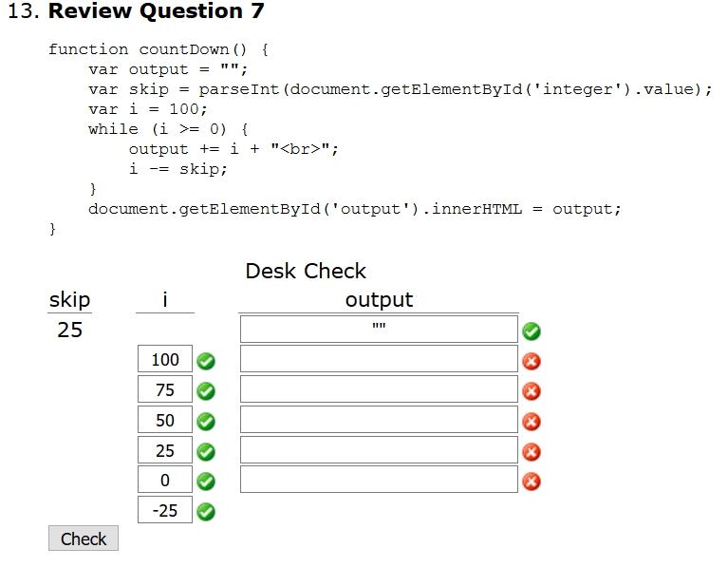Focus the i field containing -25
The height and width of the screenshot is (567, 728).
165,511
